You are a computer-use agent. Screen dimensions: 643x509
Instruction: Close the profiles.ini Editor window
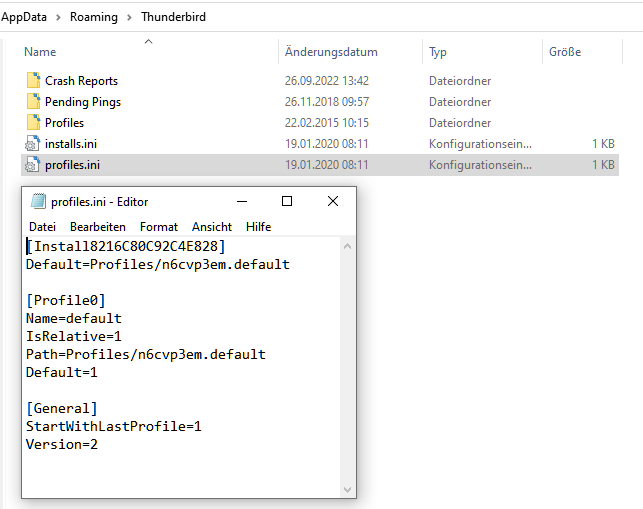click(333, 201)
